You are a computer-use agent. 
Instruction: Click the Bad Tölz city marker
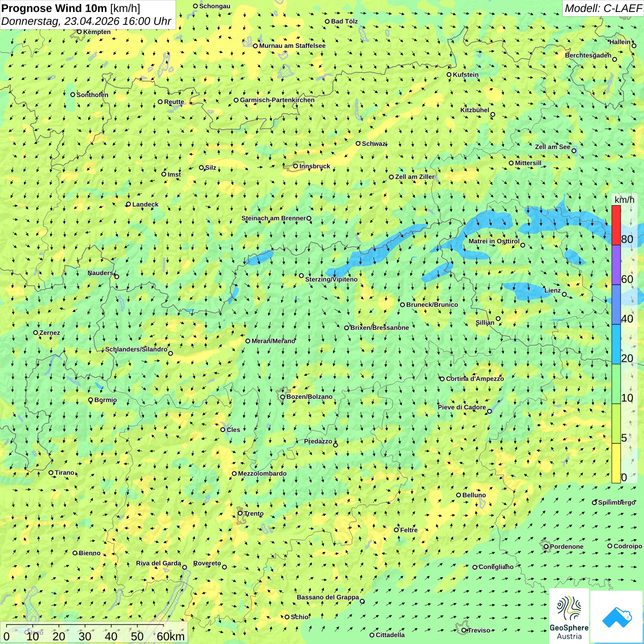tap(328, 21)
